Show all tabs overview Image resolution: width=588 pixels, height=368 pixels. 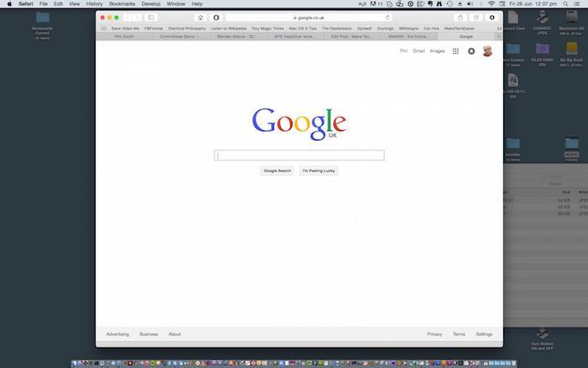click(476, 18)
